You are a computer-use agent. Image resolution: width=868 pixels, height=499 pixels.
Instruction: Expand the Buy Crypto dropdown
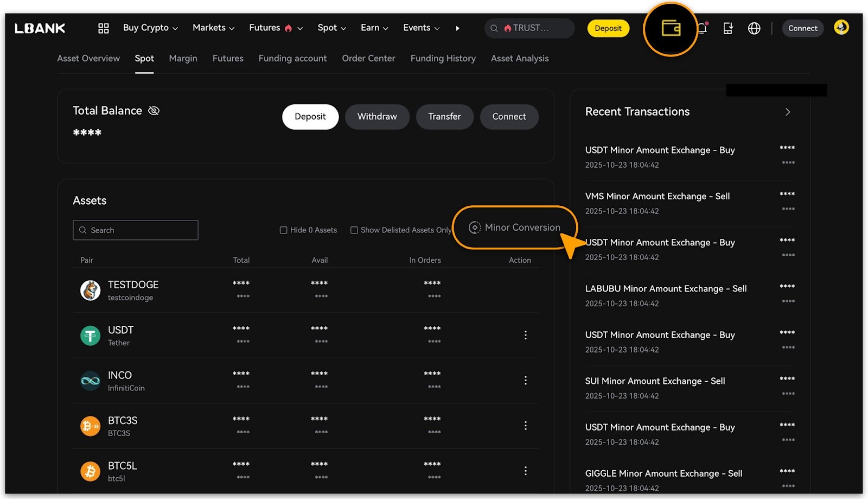150,28
